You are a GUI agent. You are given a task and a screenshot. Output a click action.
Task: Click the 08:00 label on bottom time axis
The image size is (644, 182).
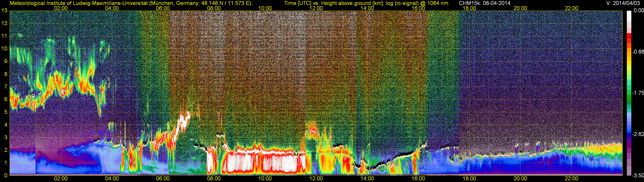tap(214, 179)
